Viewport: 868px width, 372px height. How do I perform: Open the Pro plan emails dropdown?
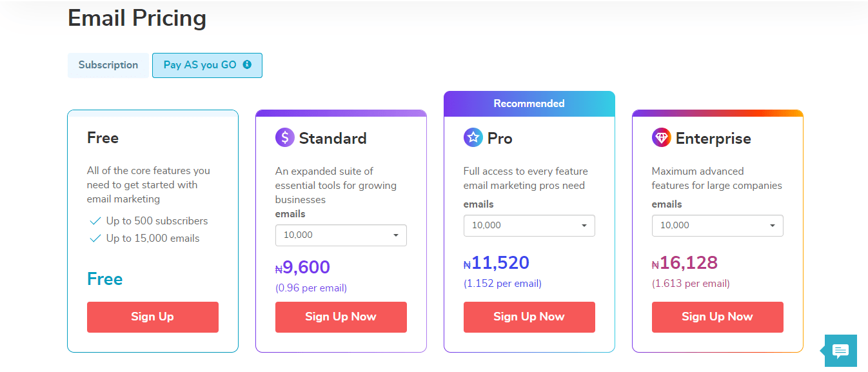(x=529, y=226)
